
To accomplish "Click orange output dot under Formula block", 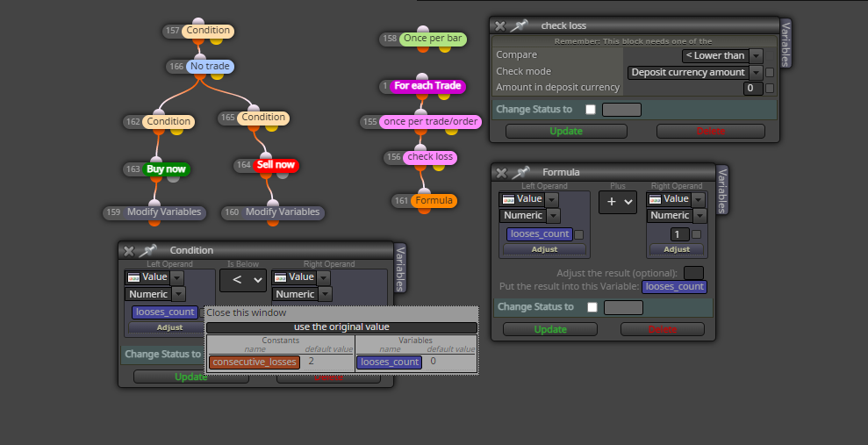I will pyautogui.click(x=424, y=209).
